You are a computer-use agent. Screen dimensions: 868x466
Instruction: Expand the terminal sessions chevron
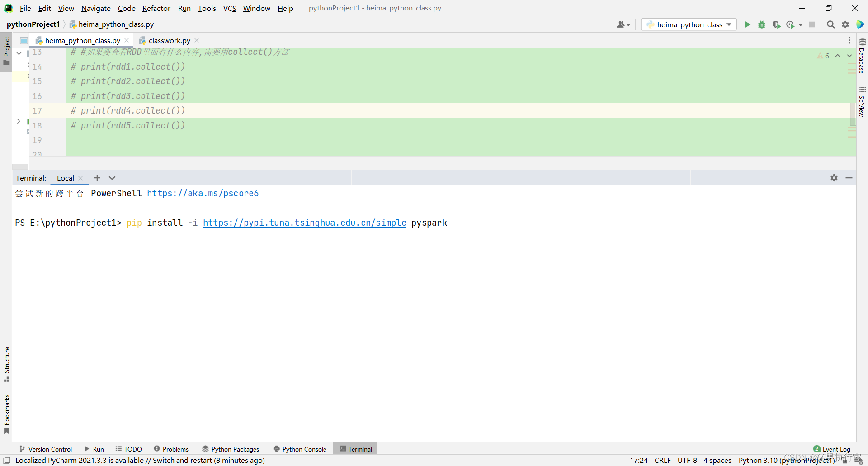tap(112, 178)
